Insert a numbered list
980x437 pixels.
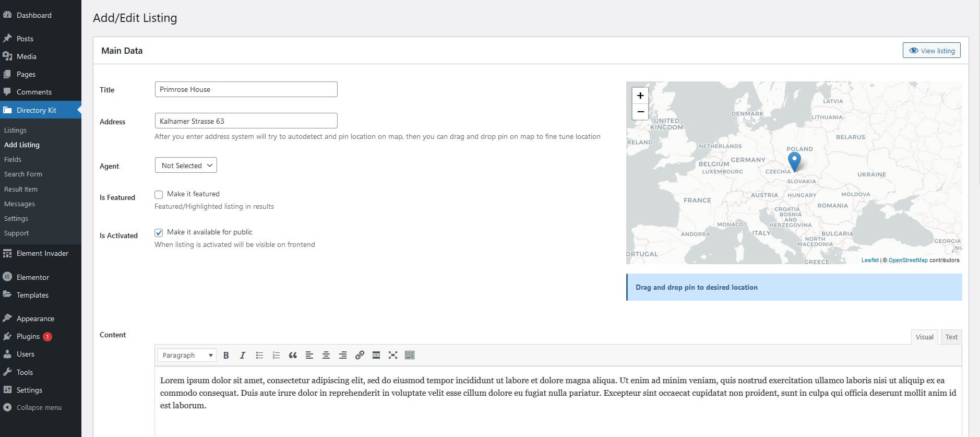click(276, 355)
